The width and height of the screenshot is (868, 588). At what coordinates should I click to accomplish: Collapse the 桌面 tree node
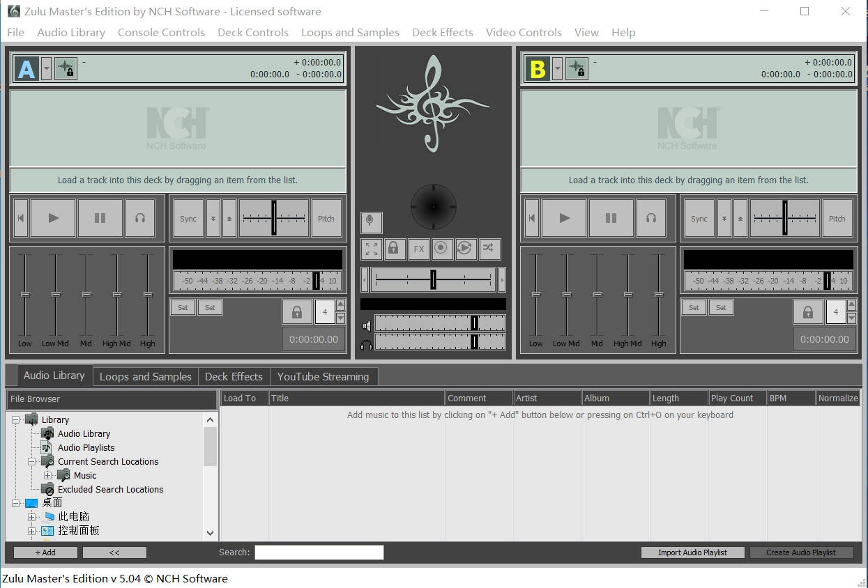(x=16, y=502)
